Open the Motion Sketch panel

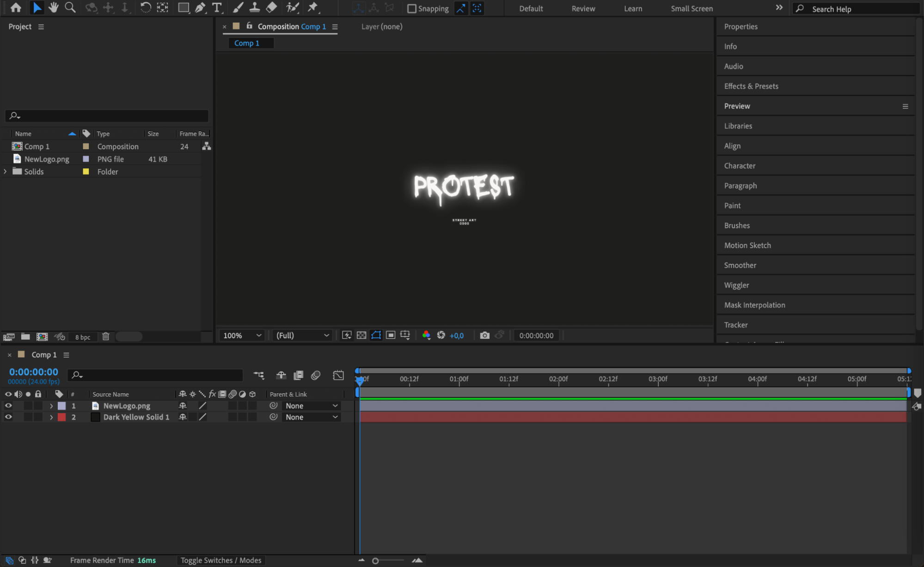click(747, 245)
